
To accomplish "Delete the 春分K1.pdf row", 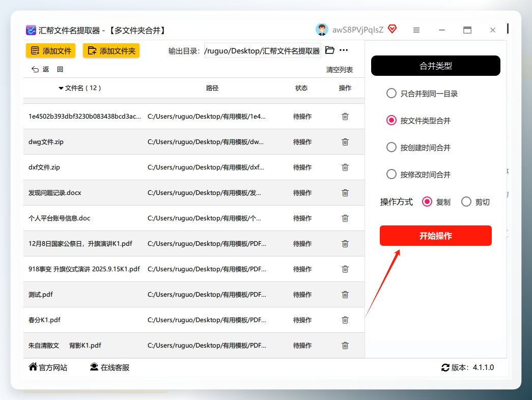I will coord(345,320).
